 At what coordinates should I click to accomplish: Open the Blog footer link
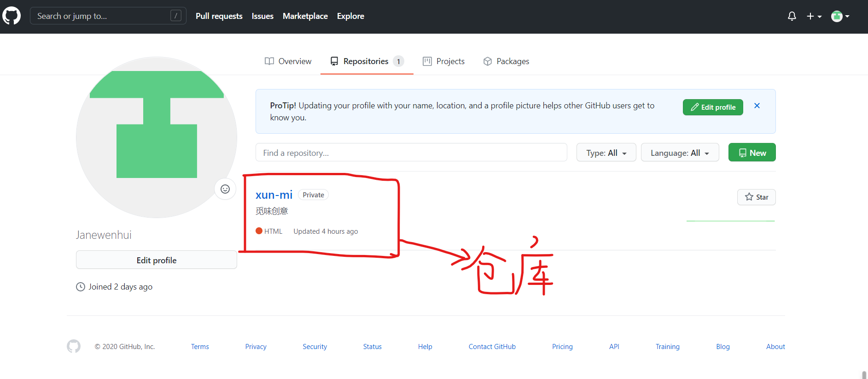pyautogui.click(x=723, y=347)
